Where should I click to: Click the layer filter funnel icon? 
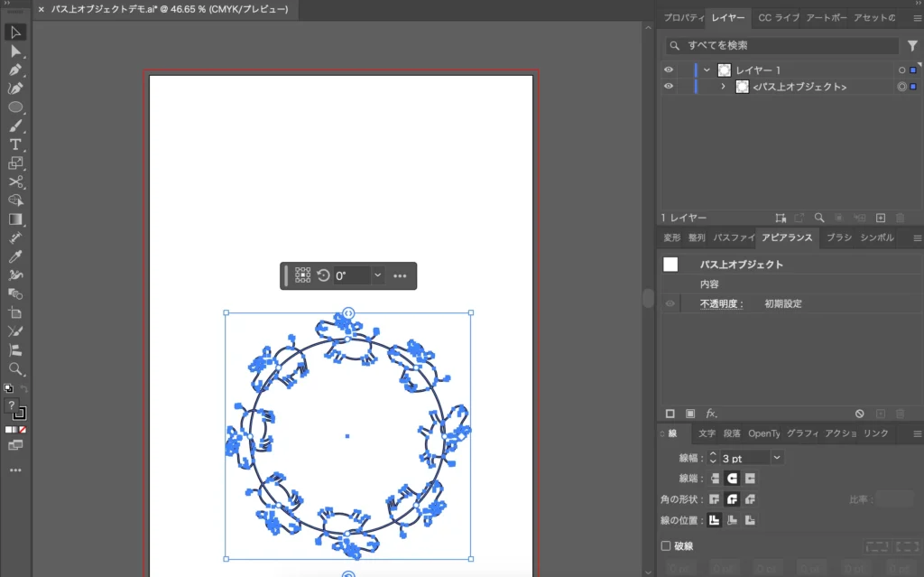(912, 45)
